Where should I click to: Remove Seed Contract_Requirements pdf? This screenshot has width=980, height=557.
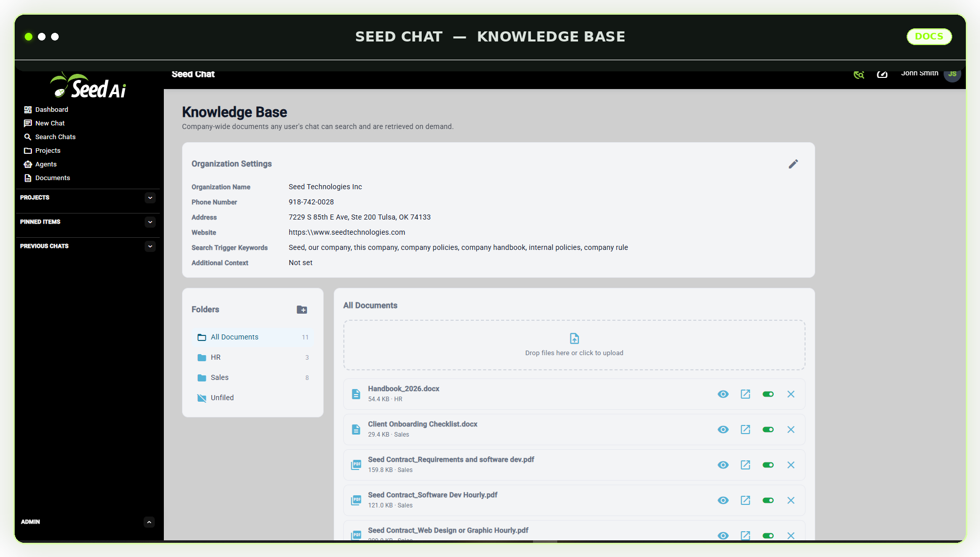tap(791, 465)
